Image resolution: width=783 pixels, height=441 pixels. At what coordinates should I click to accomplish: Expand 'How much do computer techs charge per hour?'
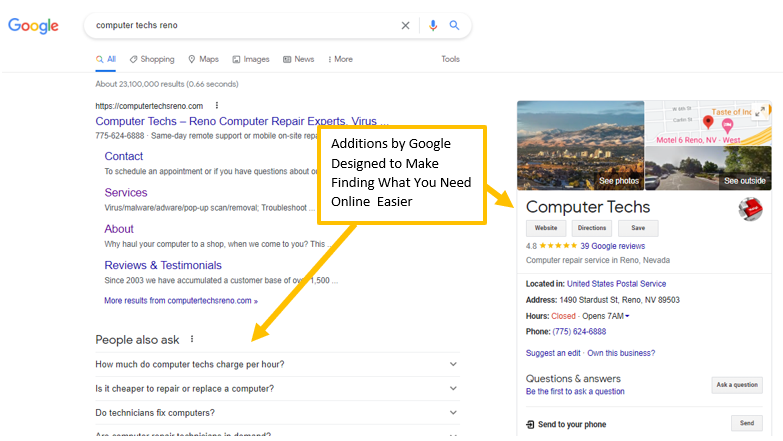tap(277, 365)
